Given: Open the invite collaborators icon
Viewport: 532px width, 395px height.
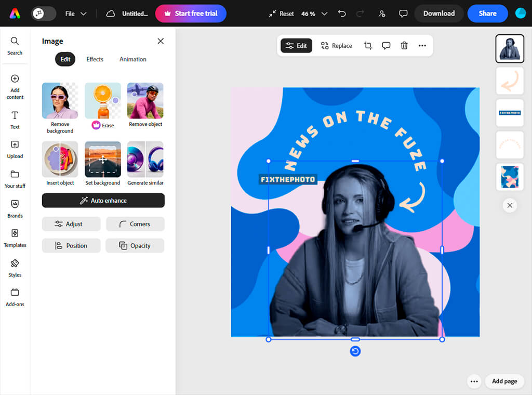Looking at the screenshot, I should click(x=382, y=14).
